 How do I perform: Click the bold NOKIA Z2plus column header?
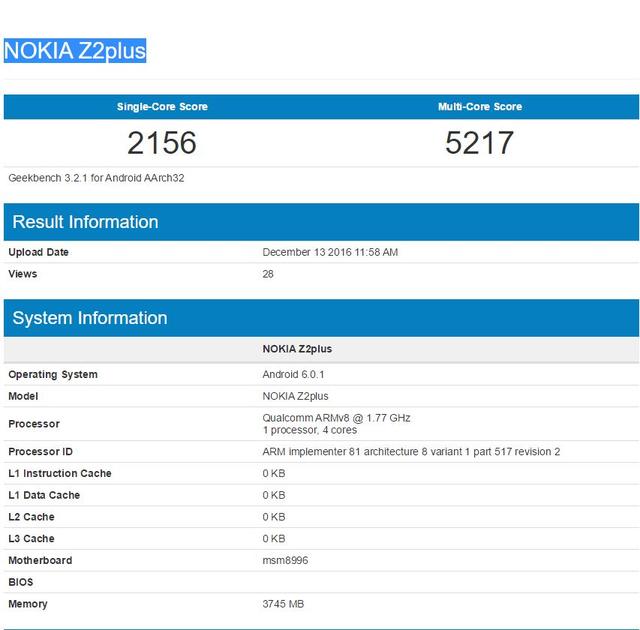(x=297, y=349)
